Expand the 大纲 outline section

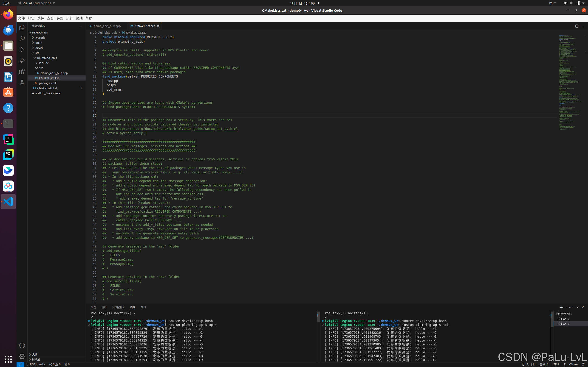[x=35, y=354]
